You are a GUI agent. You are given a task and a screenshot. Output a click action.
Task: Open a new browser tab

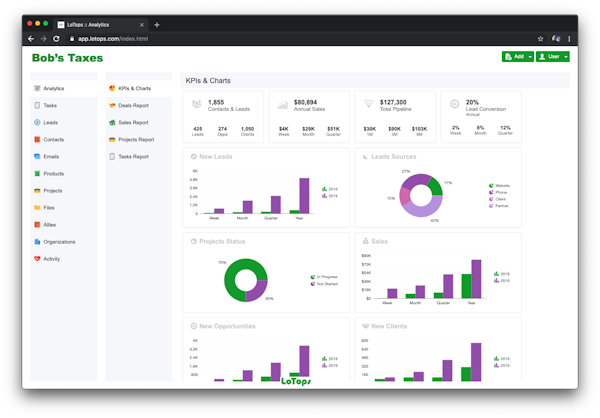[157, 24]
